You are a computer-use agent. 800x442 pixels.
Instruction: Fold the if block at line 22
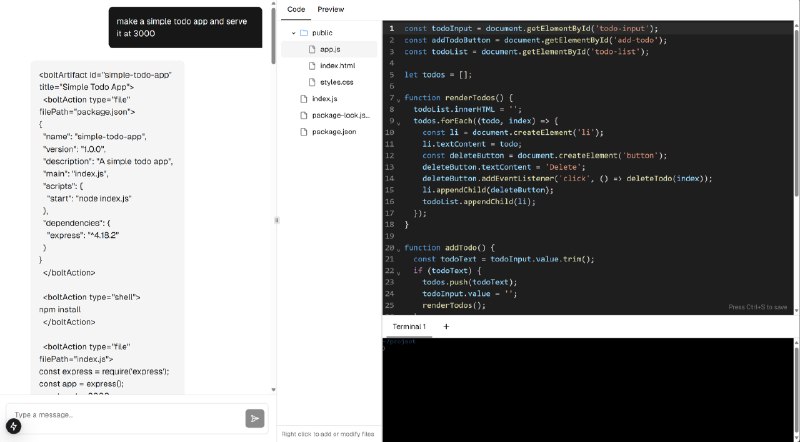pyautogui.click(x=398, y=273)
